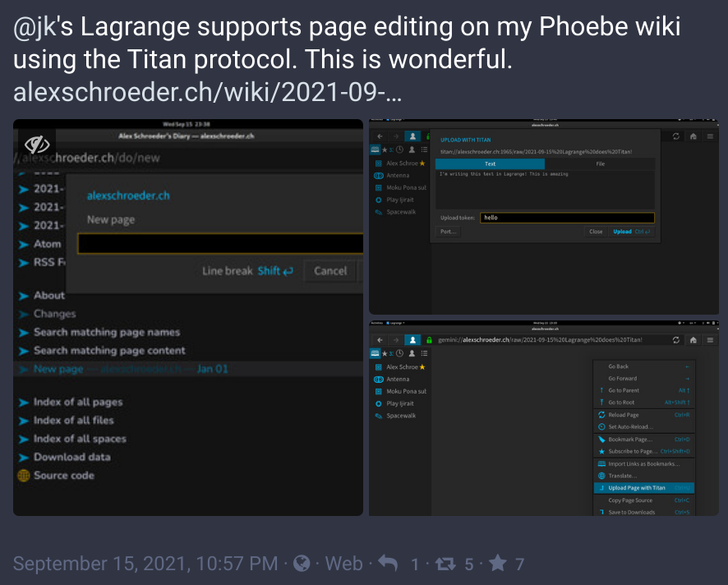The width and height of the screenshot is (728, 585).
Task: Click the New page text input field
Action: point(220,244)
